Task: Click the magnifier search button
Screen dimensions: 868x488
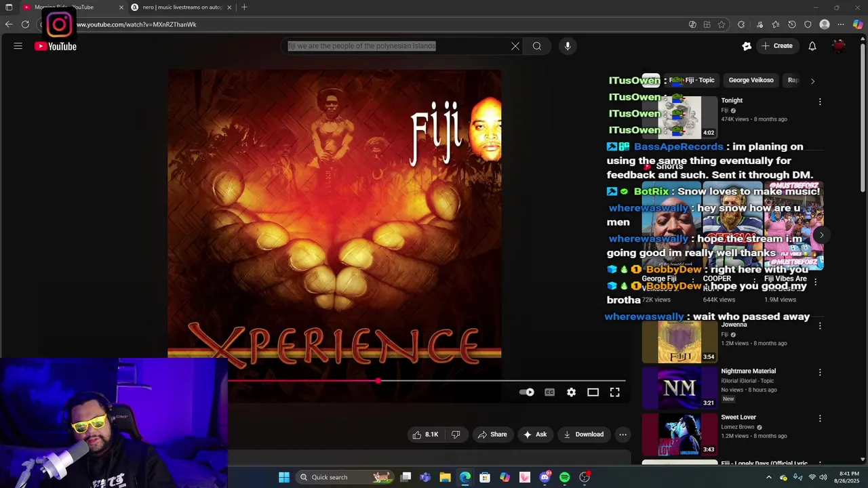Action: click(x=537, y=46)
